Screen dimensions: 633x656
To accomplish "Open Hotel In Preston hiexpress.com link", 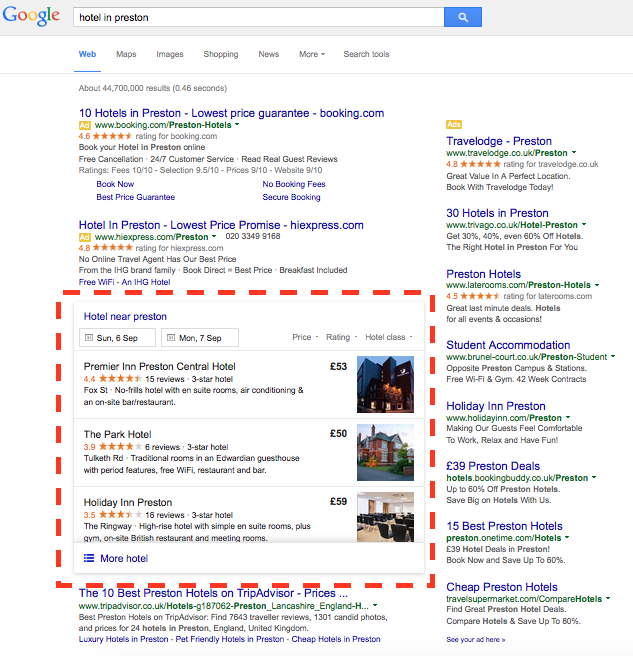I will tap(221, 225).
